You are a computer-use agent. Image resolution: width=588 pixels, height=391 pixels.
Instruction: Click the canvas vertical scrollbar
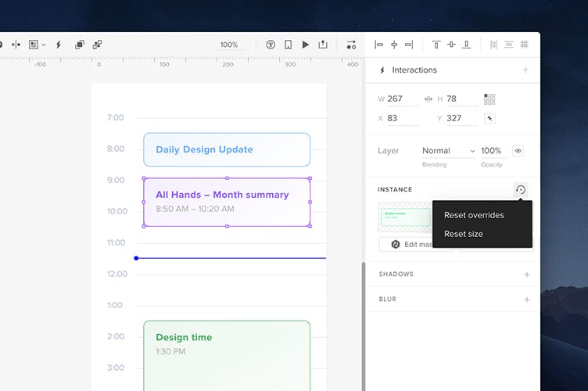pyautogui.click(x=363, y=326)
